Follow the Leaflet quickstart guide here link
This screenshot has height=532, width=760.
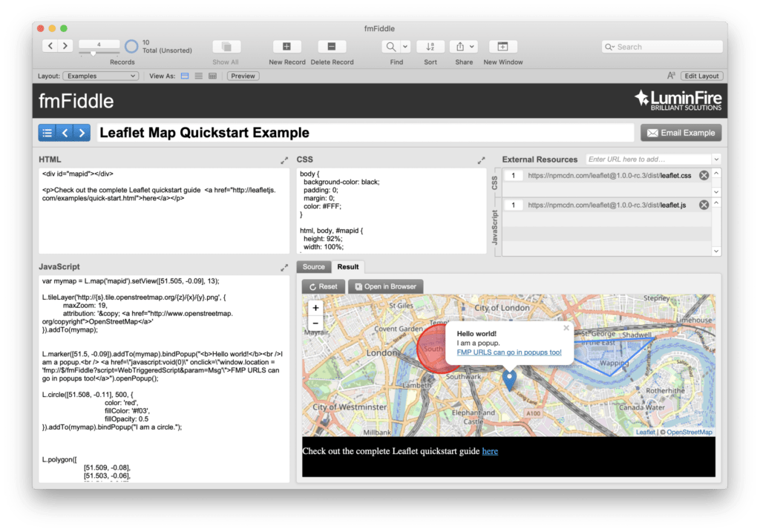click(x=490, y=450)
